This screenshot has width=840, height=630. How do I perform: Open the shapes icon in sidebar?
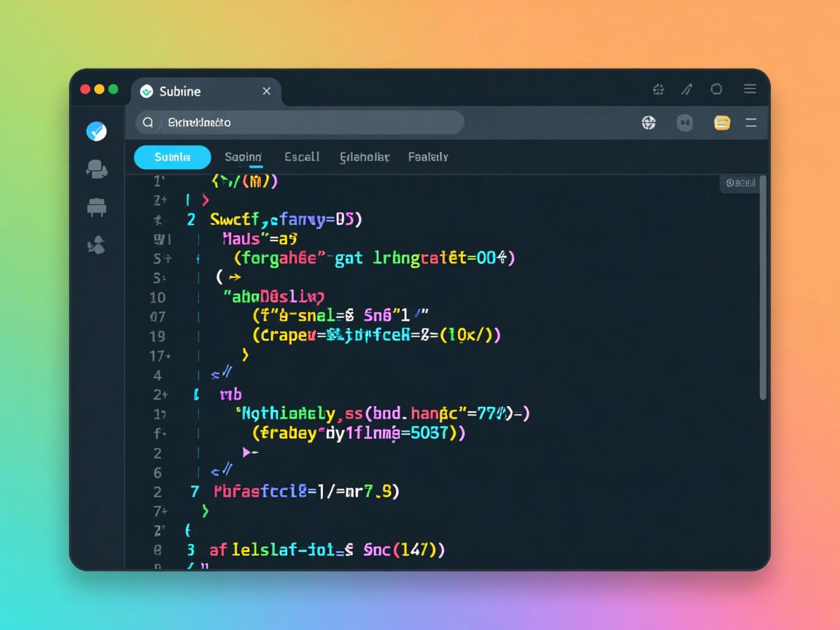coord(96,246)
